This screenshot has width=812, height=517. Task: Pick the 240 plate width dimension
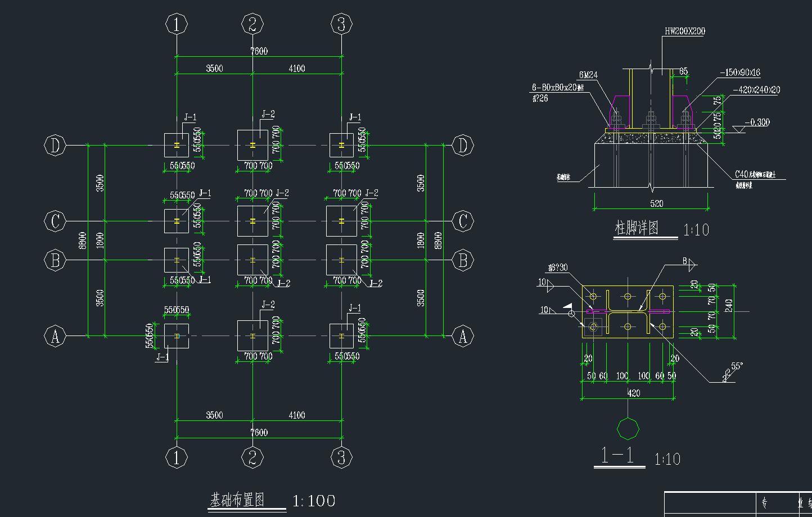[x=728, y=306]
